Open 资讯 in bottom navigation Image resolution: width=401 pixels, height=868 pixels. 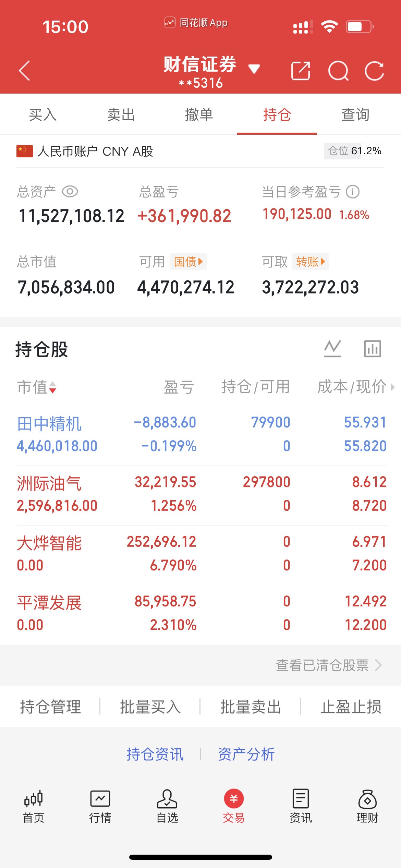[301, 806]
